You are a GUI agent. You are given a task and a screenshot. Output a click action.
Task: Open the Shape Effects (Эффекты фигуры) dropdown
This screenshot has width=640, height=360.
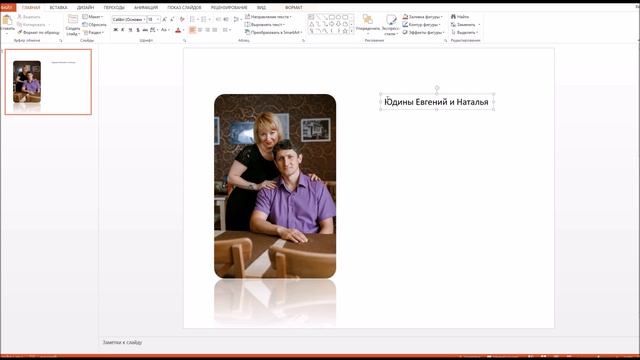424,32
